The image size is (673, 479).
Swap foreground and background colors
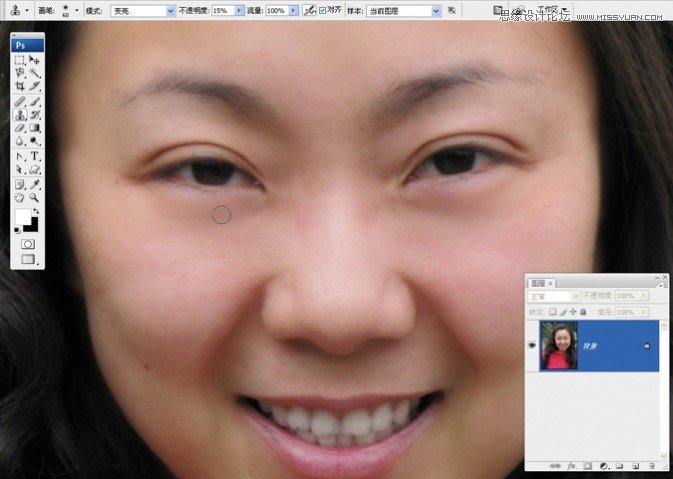click(36, 211)
